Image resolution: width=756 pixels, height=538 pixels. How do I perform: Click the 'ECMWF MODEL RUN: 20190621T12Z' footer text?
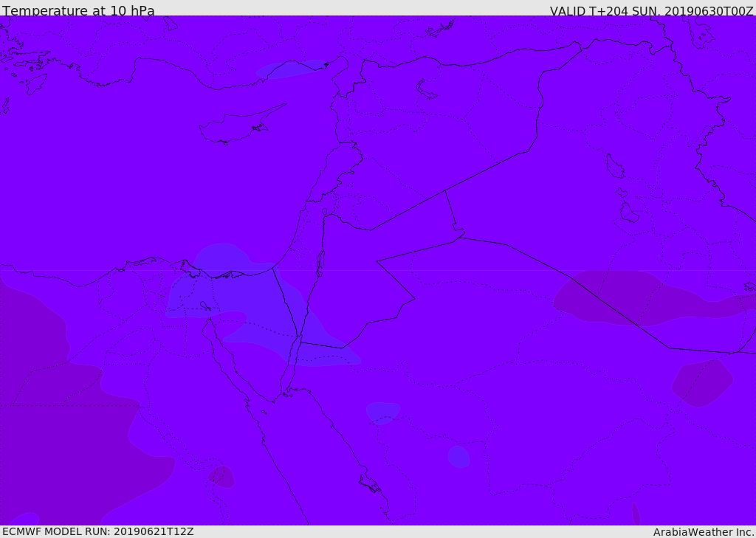click(98, 531)
